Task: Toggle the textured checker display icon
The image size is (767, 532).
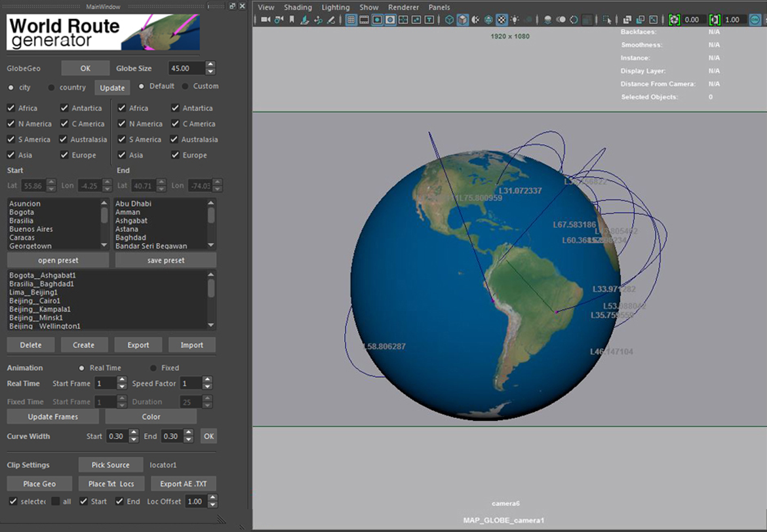Action: [501, 20]
